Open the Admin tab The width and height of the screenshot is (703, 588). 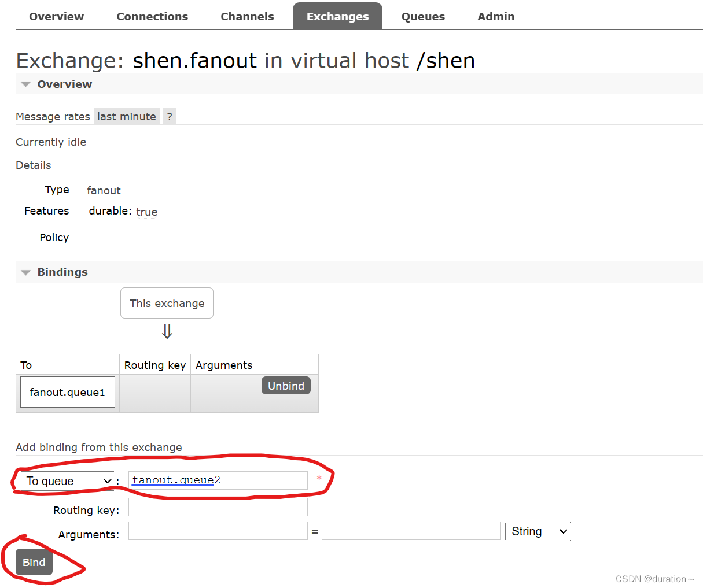click(x=495, y=16)
